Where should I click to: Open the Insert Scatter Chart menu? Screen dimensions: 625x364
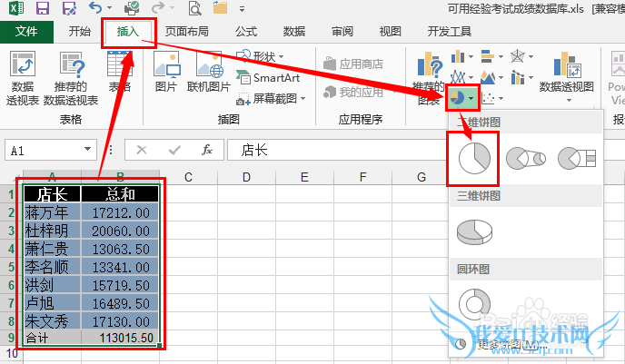click(492, 98)
